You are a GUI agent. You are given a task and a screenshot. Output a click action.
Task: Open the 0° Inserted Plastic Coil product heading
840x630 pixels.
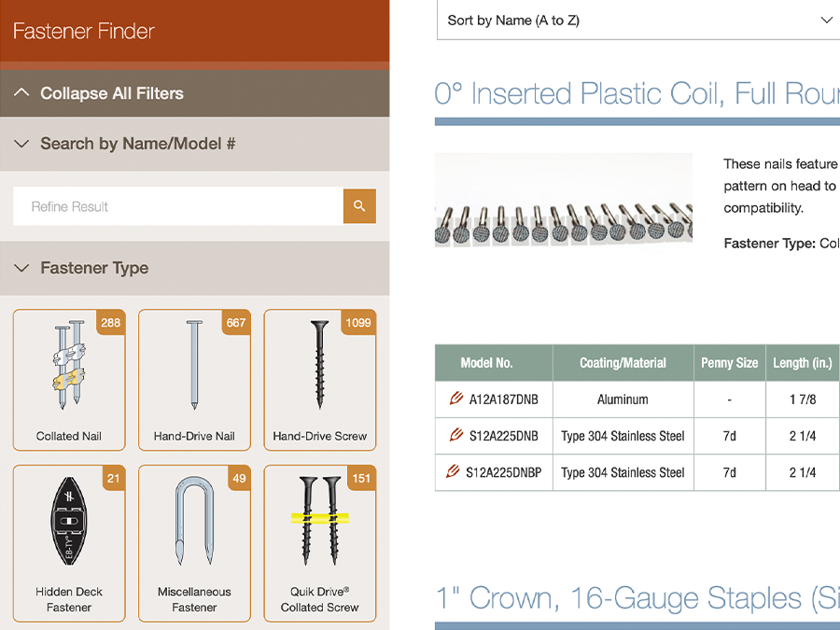pyautogui.click(x=637, y=93)
